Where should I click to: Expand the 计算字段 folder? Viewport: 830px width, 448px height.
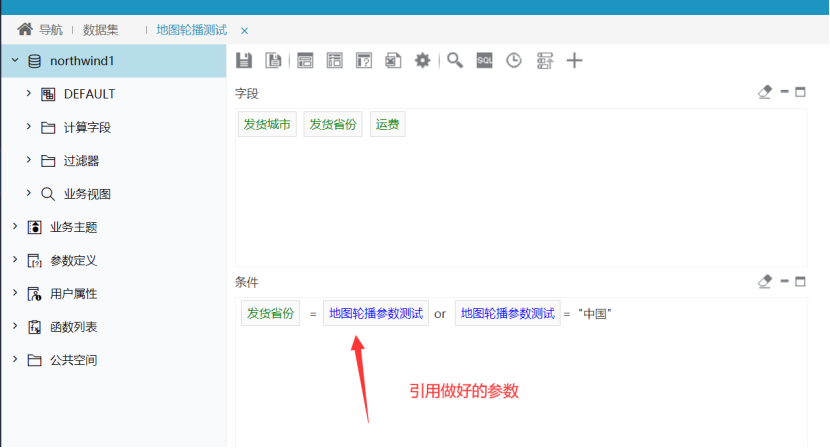tap(29, 127)
